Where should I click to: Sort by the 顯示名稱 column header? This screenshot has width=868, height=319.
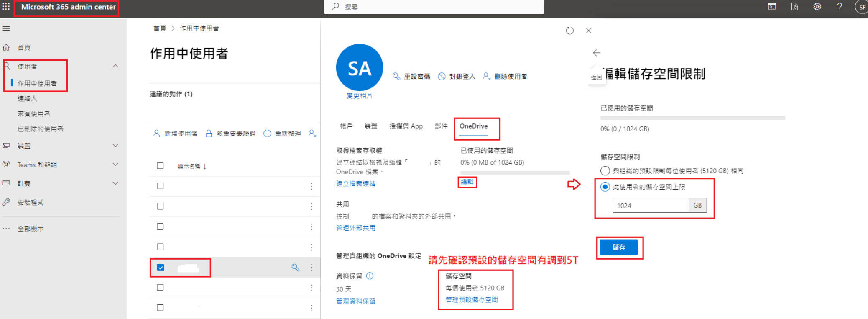click(192, 166)
